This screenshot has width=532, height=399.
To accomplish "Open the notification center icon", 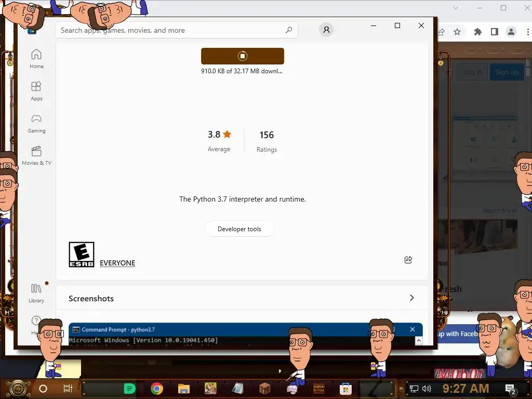I will coord(511,390).
